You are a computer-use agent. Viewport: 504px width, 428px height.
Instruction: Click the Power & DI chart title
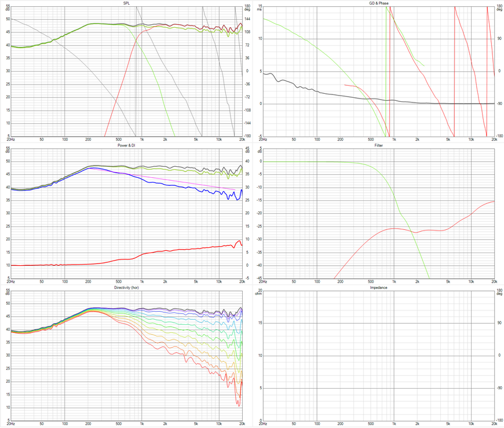point(127,145)
